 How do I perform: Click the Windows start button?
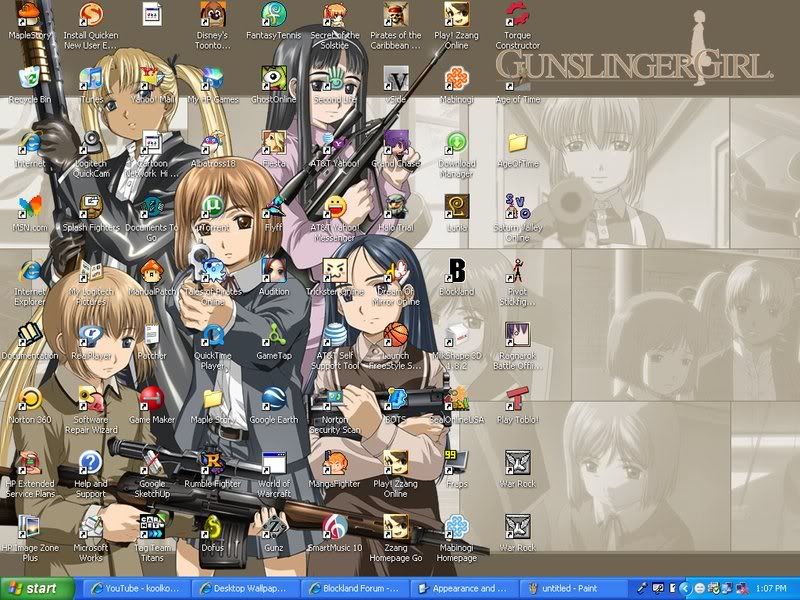coord(37,588)
